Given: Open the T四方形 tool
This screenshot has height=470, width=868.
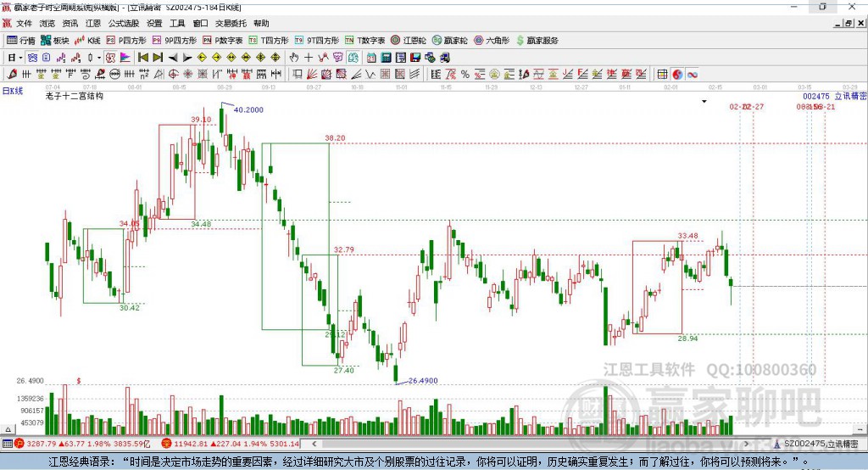Looking at the screenshot, I should click(269, 41).
